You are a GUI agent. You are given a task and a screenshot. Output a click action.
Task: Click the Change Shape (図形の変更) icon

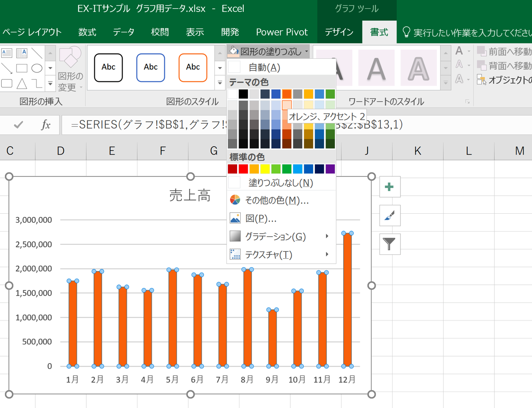(70, 57)
